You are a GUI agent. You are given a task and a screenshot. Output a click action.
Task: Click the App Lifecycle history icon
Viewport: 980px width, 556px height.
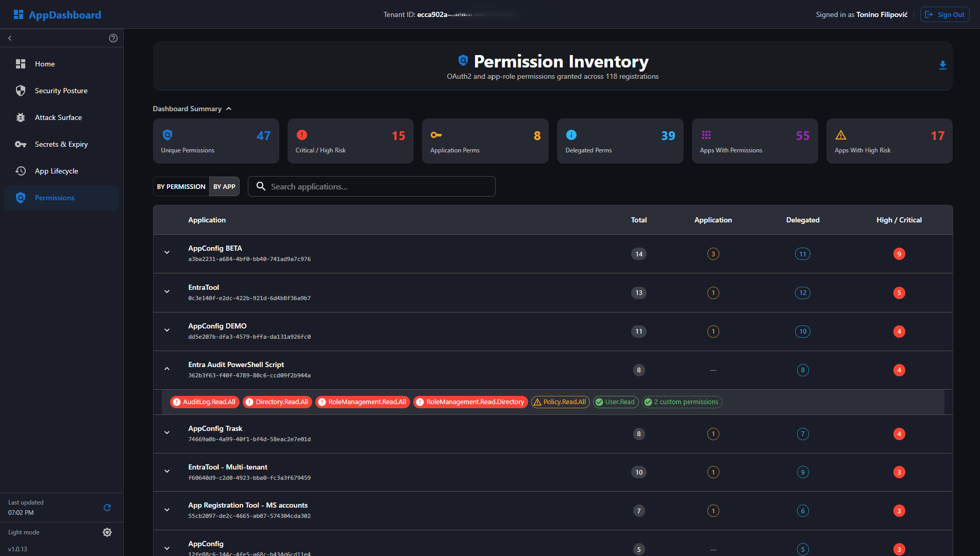tap(21, 171)
